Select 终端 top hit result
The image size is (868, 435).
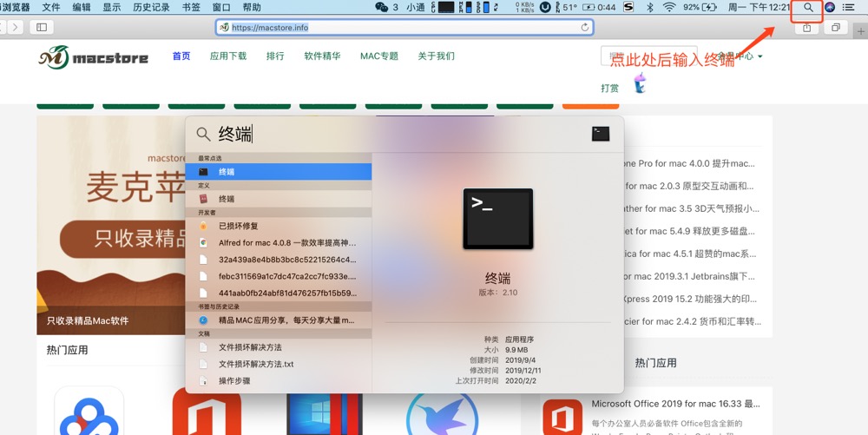tap(279, 172)
